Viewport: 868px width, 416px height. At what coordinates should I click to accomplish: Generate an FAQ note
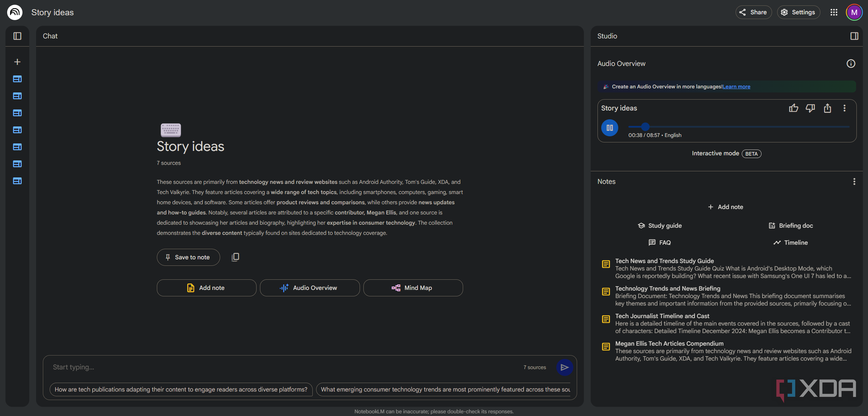(660, 243)
